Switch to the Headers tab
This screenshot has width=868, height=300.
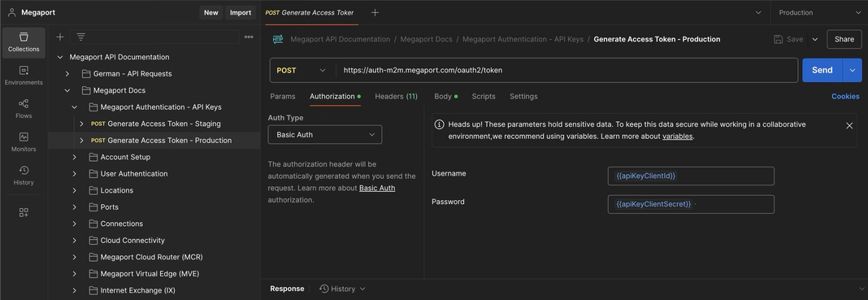coord(396,96)
